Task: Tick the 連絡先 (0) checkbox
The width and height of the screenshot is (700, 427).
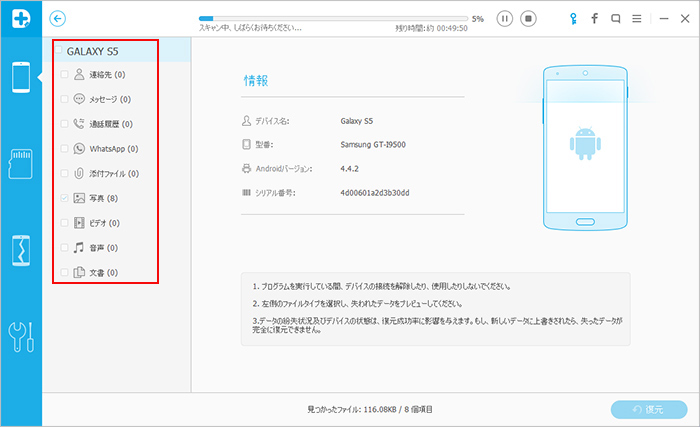Action: pos(64,74)
